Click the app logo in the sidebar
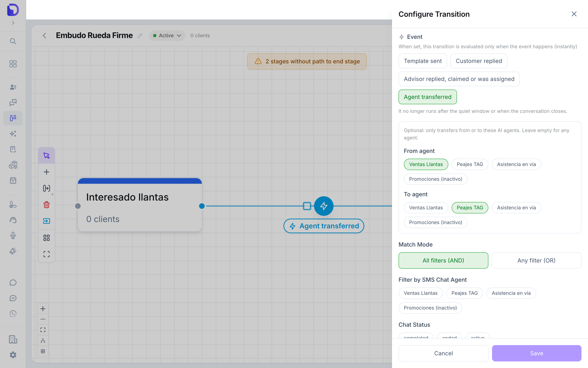 point(13,10)
